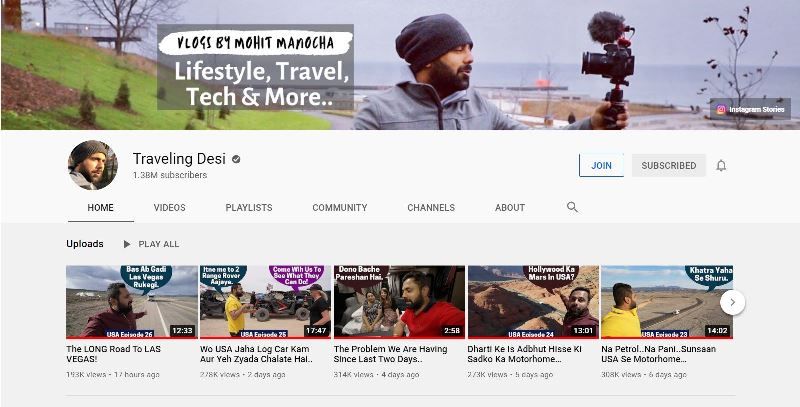Click the verified badge next to channel name

coord(236,159)
